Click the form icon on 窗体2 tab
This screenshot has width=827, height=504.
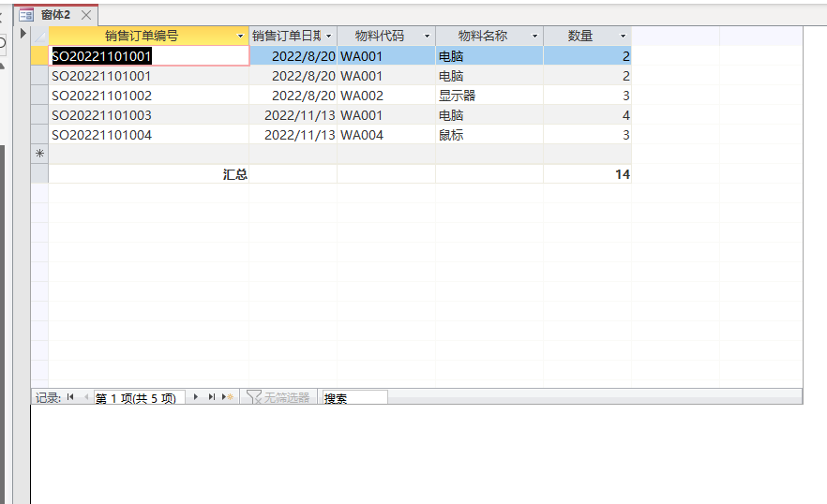click(26, 15)
